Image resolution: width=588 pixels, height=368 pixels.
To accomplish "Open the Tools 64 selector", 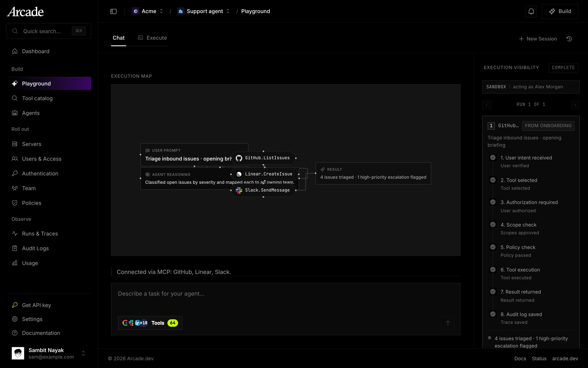I will 150,323.
